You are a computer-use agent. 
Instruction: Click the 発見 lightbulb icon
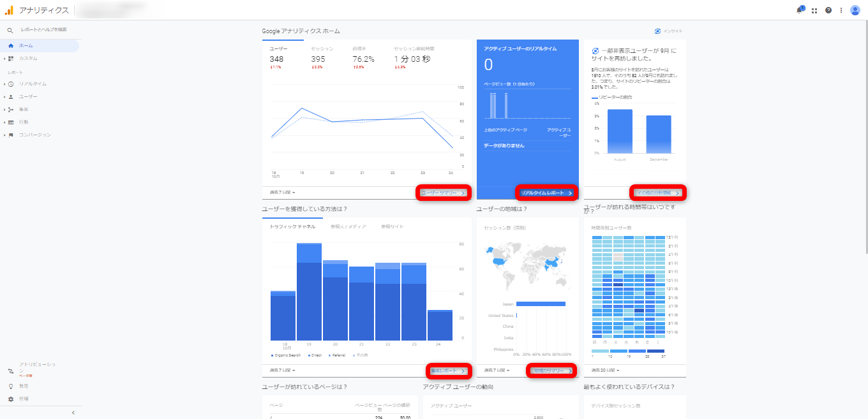point(11,386)
